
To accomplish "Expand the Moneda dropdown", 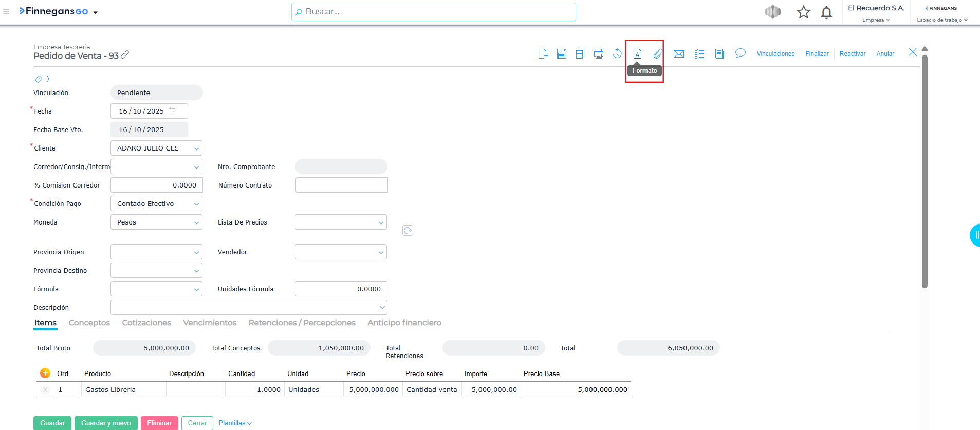I will [196, 222].
